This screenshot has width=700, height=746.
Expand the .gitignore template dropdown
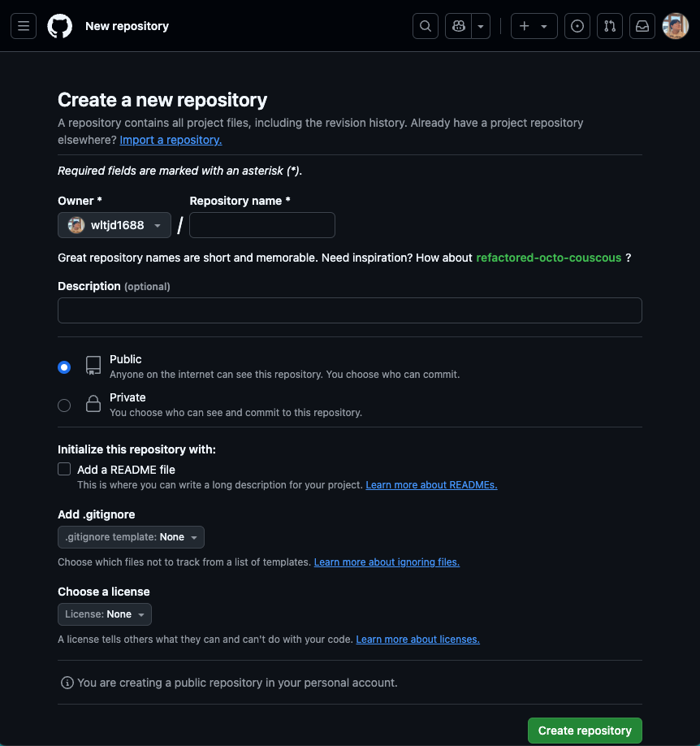[131, 537]
